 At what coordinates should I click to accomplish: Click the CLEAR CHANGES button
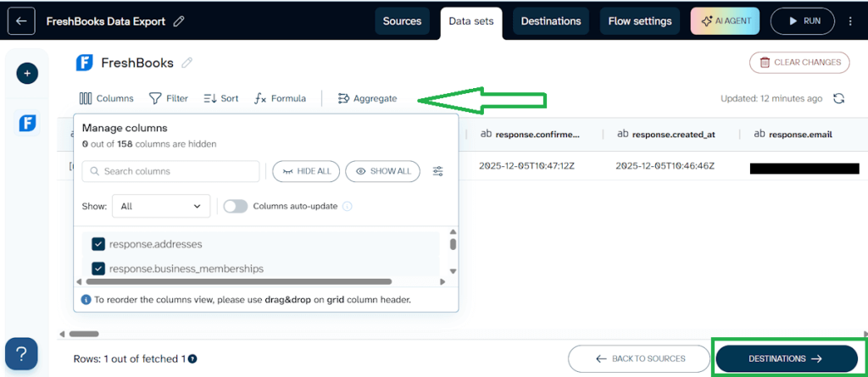(x=799, y=63)
